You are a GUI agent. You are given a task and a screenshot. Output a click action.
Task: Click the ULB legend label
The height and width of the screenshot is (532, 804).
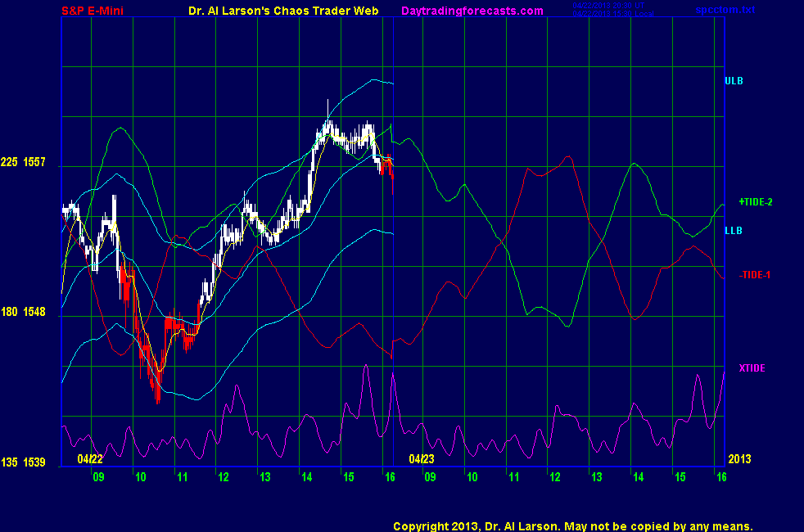tap(734, 81)
